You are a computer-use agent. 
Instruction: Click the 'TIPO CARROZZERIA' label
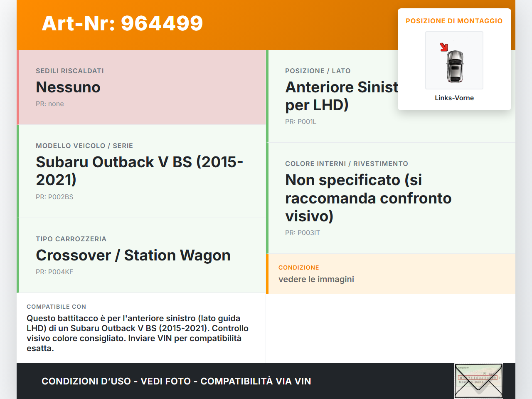tap(71, 239)
